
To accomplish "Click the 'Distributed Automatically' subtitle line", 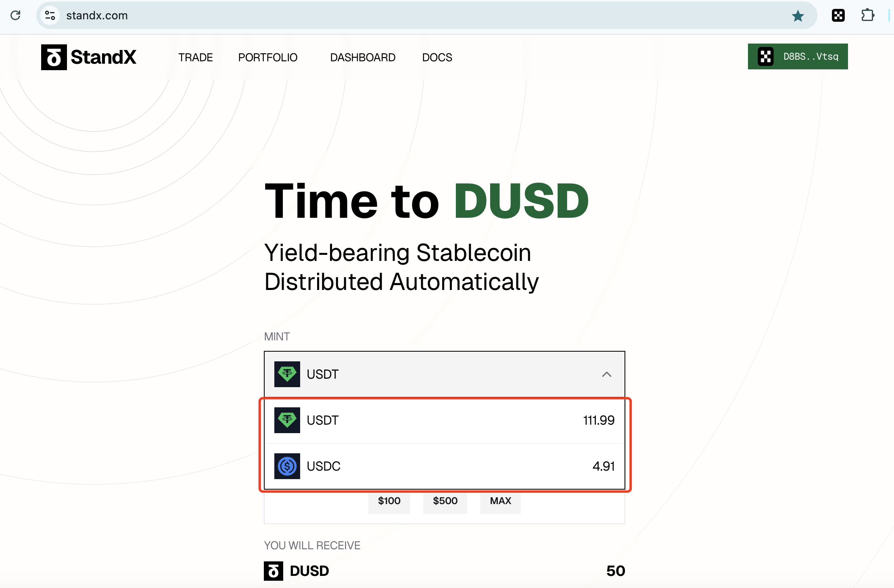I will pos(402,282).
